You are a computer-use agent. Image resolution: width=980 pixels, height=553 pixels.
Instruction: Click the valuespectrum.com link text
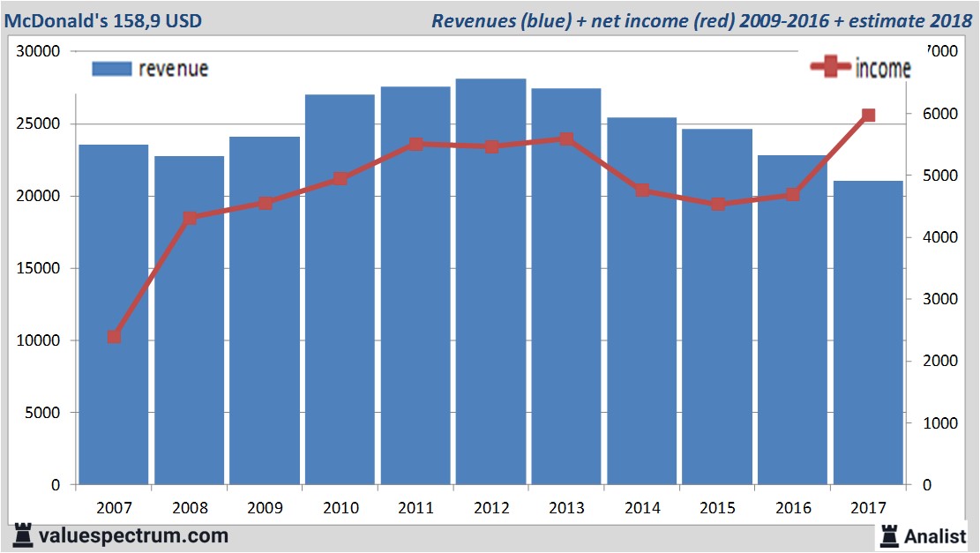pyautogui.click(x=133, y=535)
